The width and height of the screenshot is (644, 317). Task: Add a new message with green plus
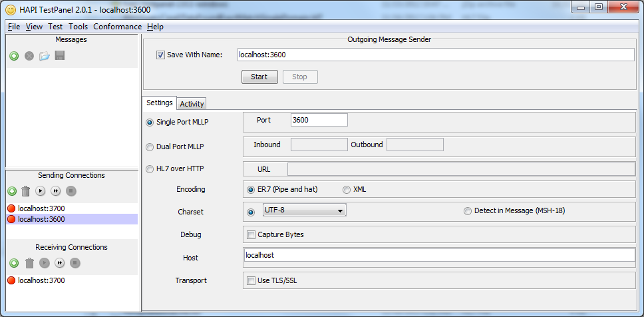point(14,56)
